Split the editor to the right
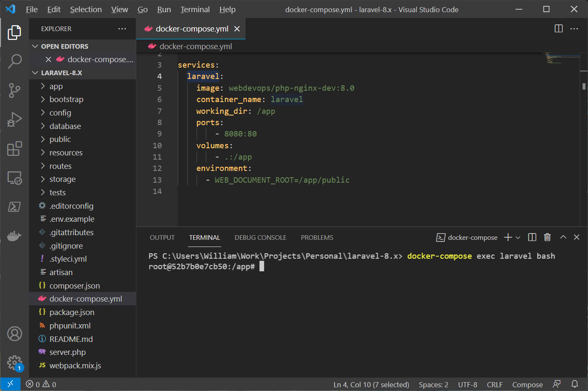588x391 pixels. (x=559, y=29)
